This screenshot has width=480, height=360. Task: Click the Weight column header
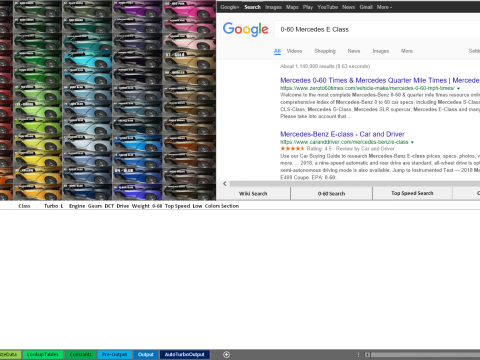tap(141, 206)
